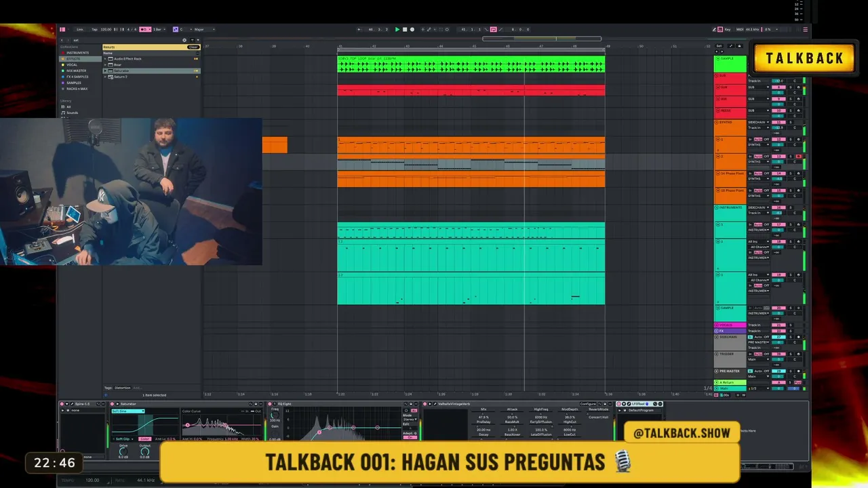
Task: Start playback with the green Play button
Action: [397, 29]
